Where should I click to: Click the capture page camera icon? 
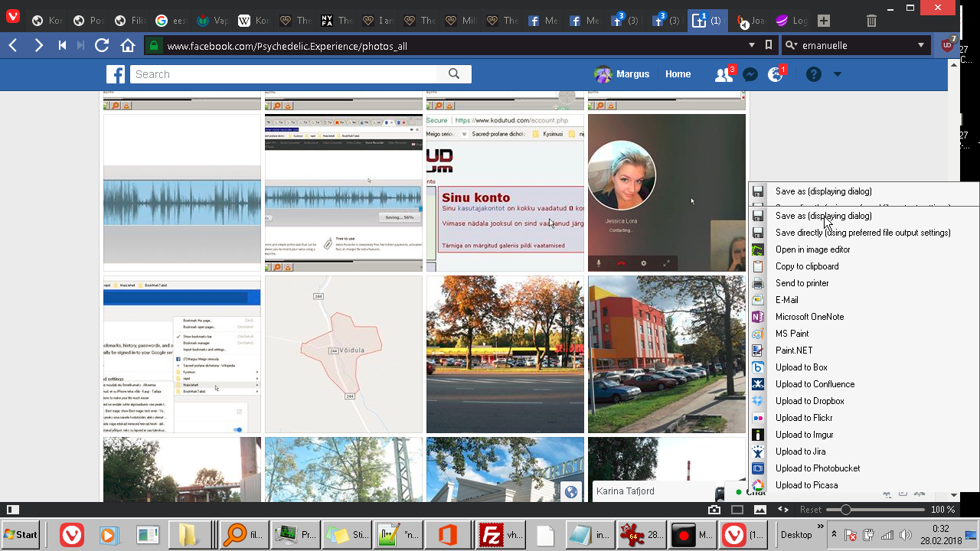point(714,510)
